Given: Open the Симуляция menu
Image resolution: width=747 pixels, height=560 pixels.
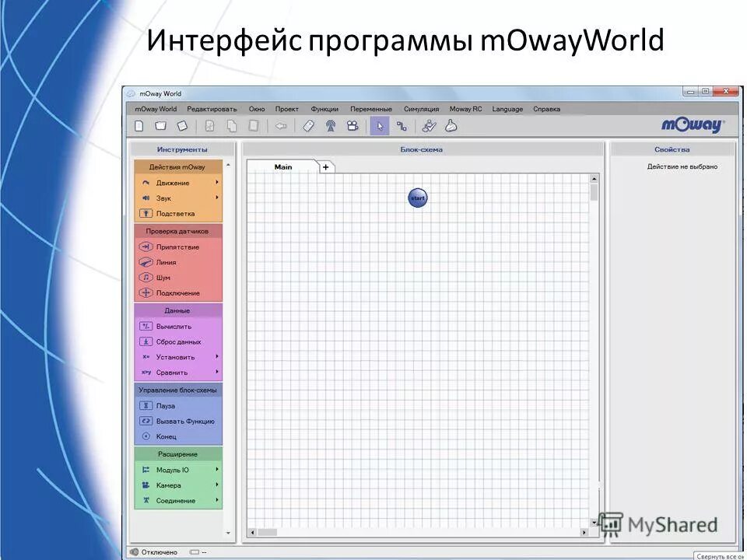Looking at the screenshot, I should pos(421,109).
